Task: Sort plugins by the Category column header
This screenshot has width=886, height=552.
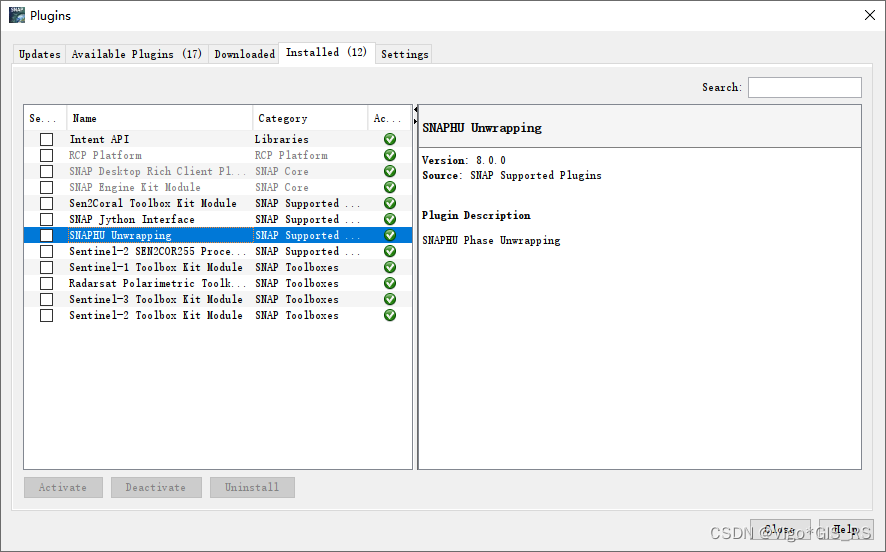Action: [310, 118]
